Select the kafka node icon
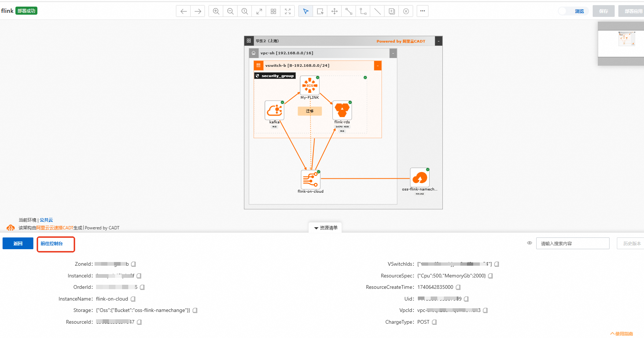 pyautogui.click(x=275, y=110)
